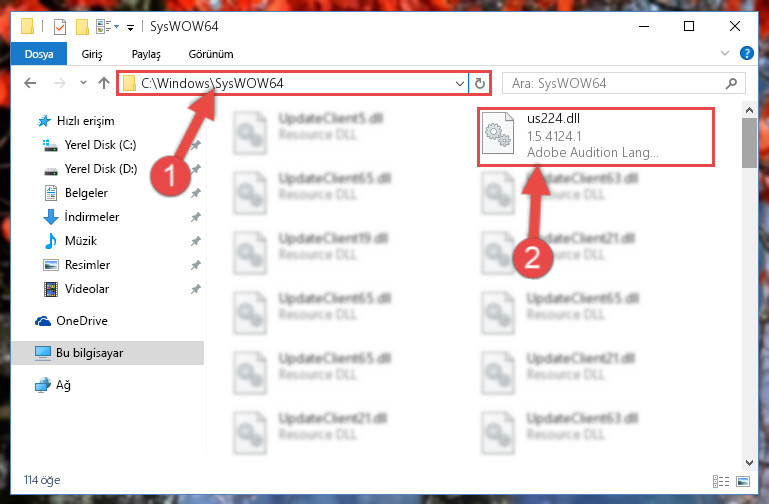The height and width of the screenshot is (504, 769).
Task: Toggle the pin next to Müzik
Action: tap(195, 241)
